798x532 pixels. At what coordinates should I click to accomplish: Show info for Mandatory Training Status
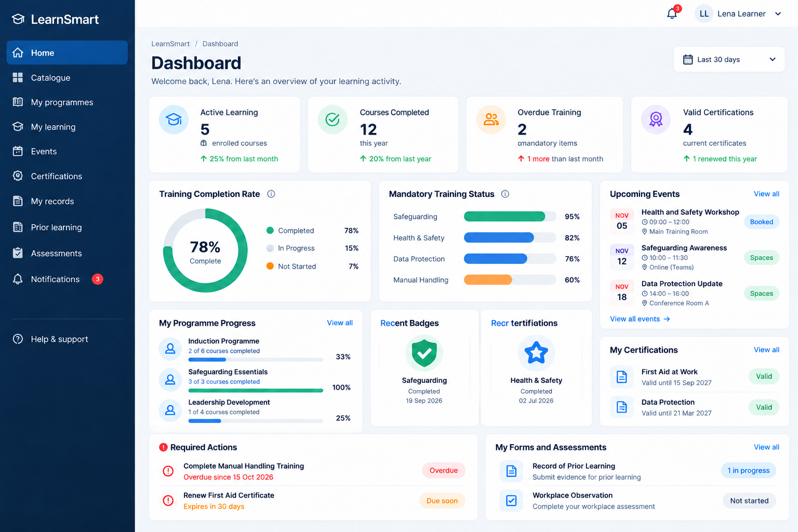505,194
